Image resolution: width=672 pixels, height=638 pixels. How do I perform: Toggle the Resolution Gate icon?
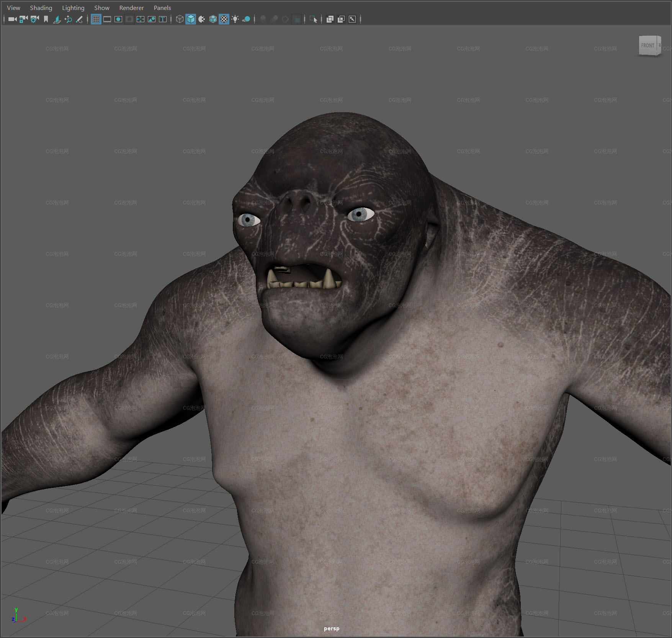point(118,19)
